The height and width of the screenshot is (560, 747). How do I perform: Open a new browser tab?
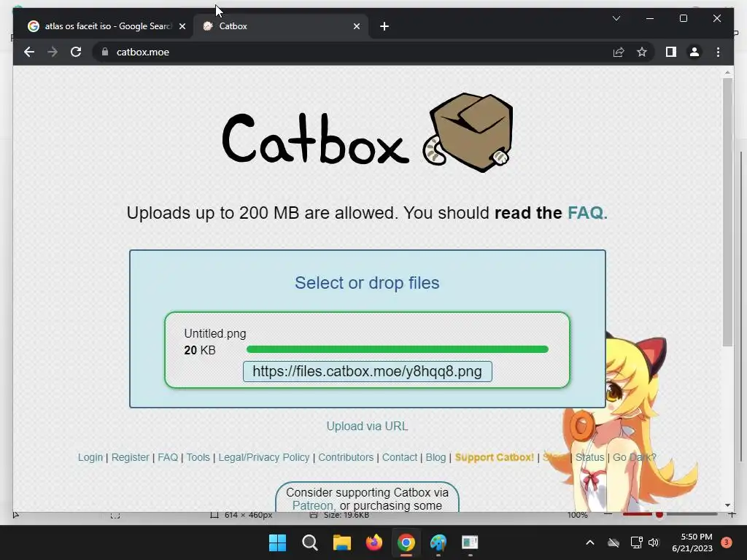[x=384, y=26]
